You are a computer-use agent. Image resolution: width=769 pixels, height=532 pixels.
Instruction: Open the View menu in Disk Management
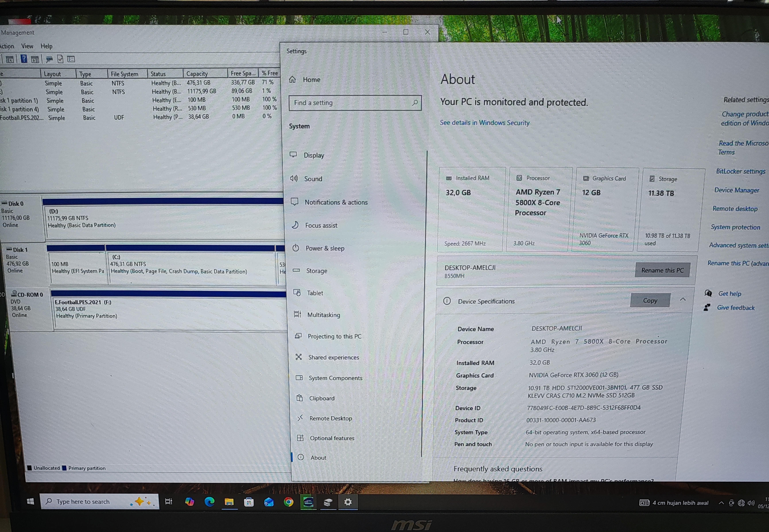pyautogui.click(x=27, y=46)
